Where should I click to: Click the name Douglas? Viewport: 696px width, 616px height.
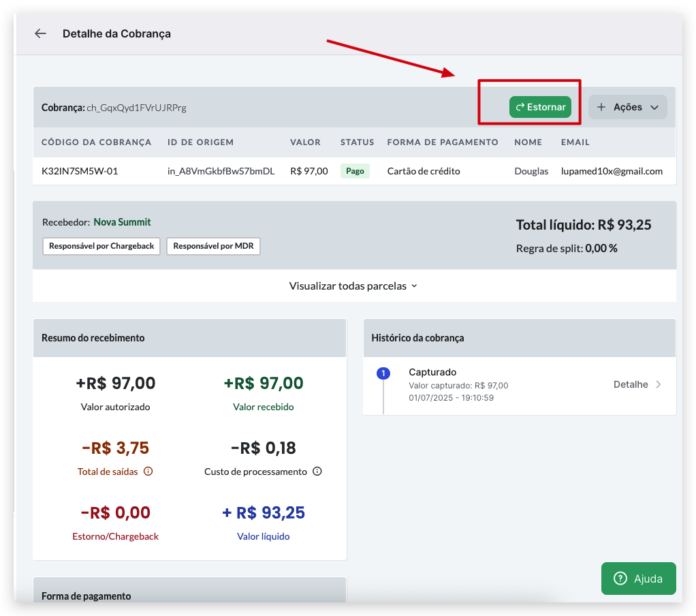pyautogui.click(x=531, y=171)
